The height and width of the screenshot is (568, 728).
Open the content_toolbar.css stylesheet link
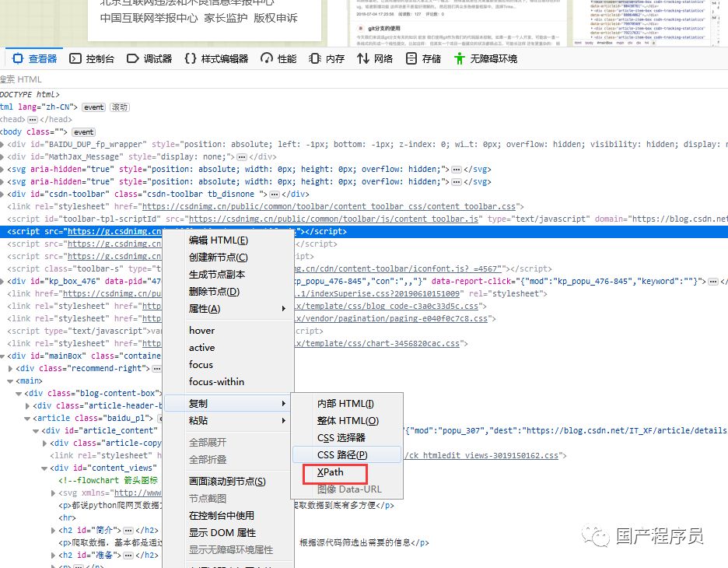click(x=329, y=207)
